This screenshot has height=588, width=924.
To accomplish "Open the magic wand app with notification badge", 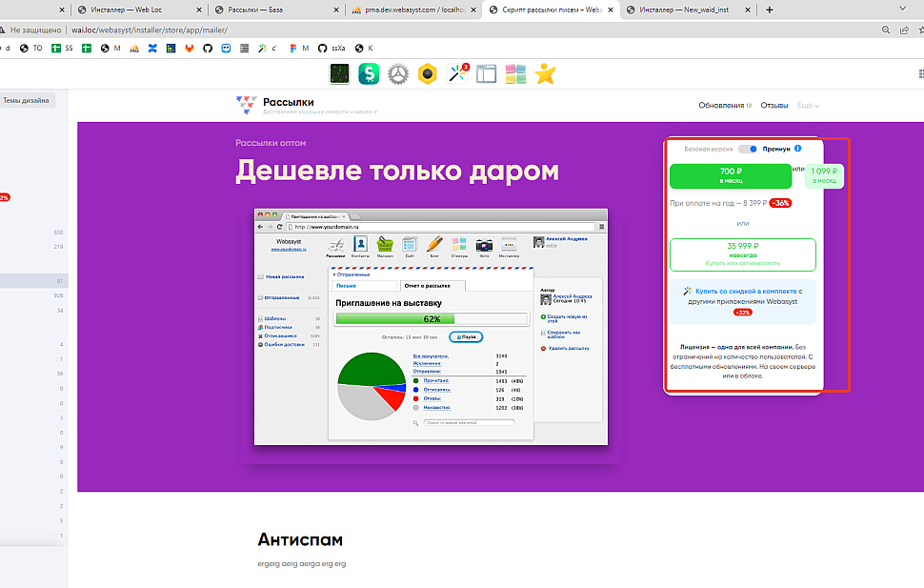I will 458,73.
